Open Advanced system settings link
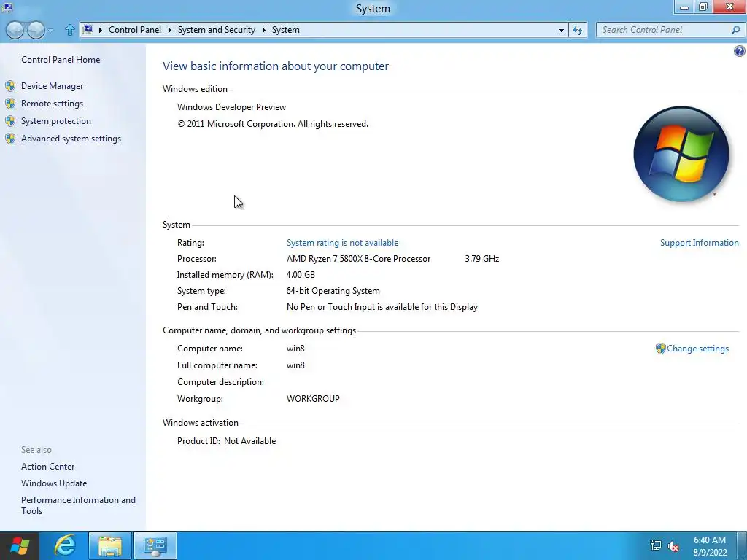This screenshot has height=560, width=747. [x=71, y=139]
